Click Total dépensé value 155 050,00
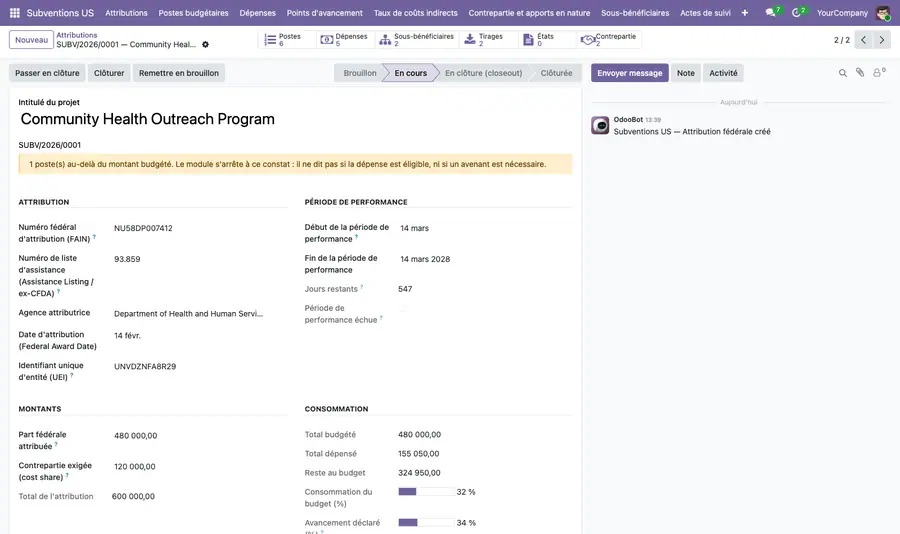The width and height of the screenshot is (900, 534). (x=418, y=454)
